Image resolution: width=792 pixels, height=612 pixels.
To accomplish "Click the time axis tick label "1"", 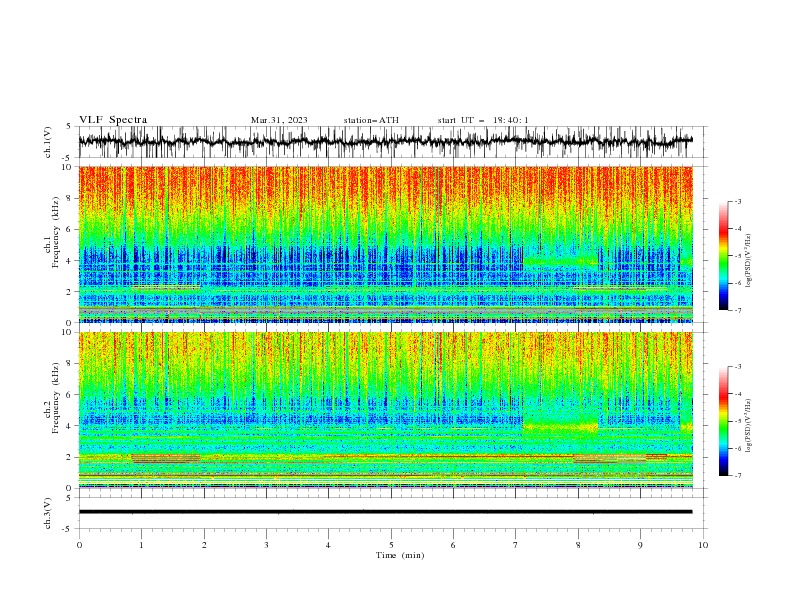I will point(141,545).
